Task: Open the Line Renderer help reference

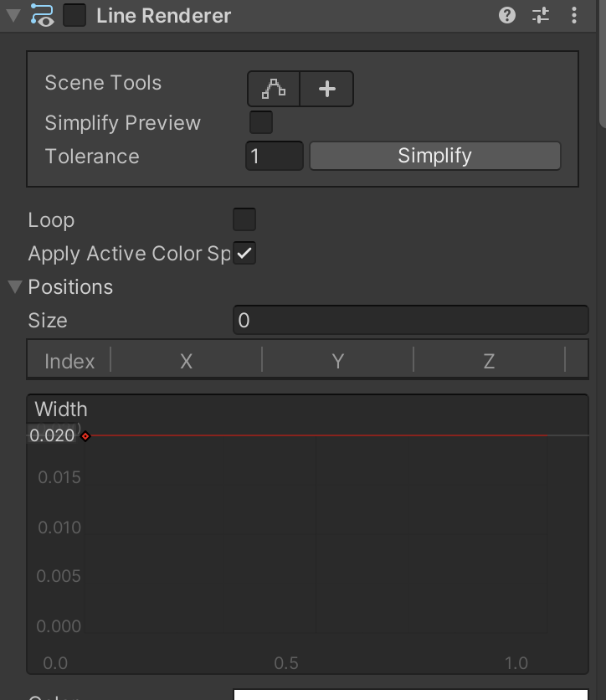Action: [x=507, y=15]
